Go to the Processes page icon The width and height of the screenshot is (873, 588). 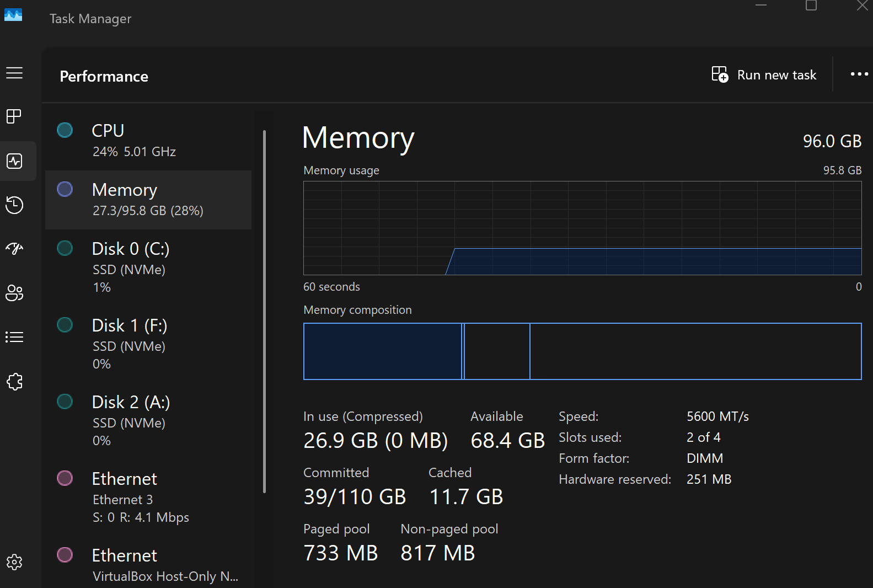[14, 116]
